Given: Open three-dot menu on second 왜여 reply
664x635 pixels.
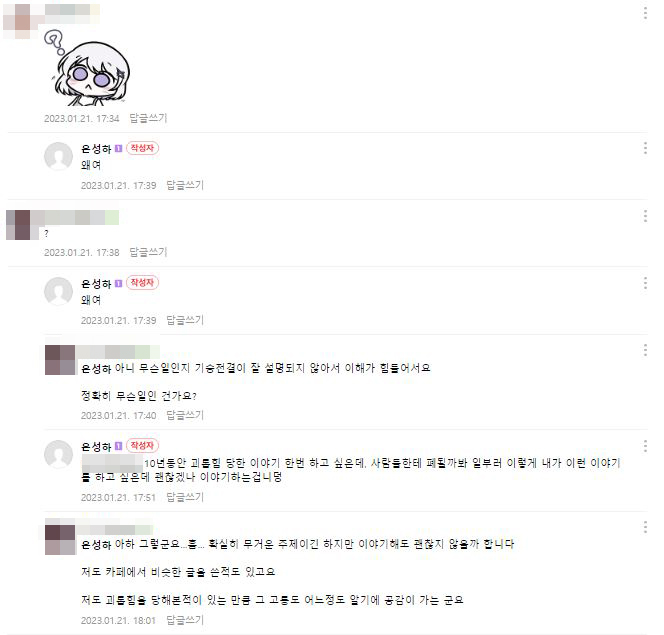Looking at the screenshot, I should point(645,283).
